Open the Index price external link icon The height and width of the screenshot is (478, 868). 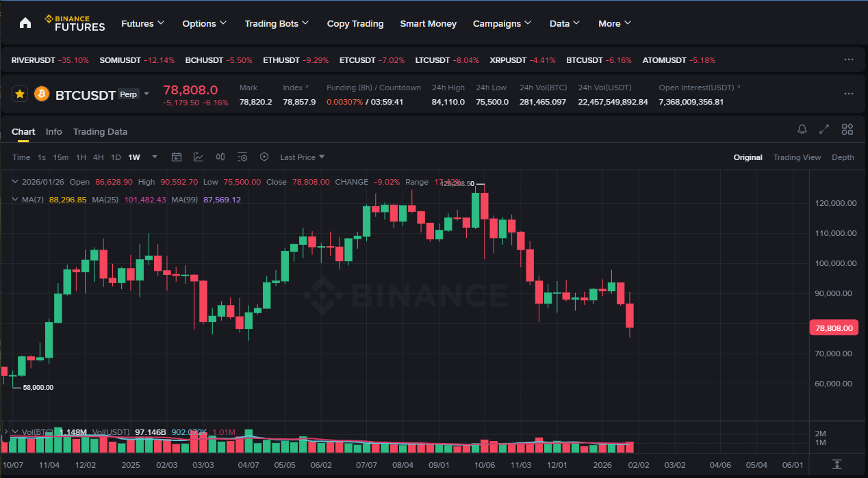[307, 88]
